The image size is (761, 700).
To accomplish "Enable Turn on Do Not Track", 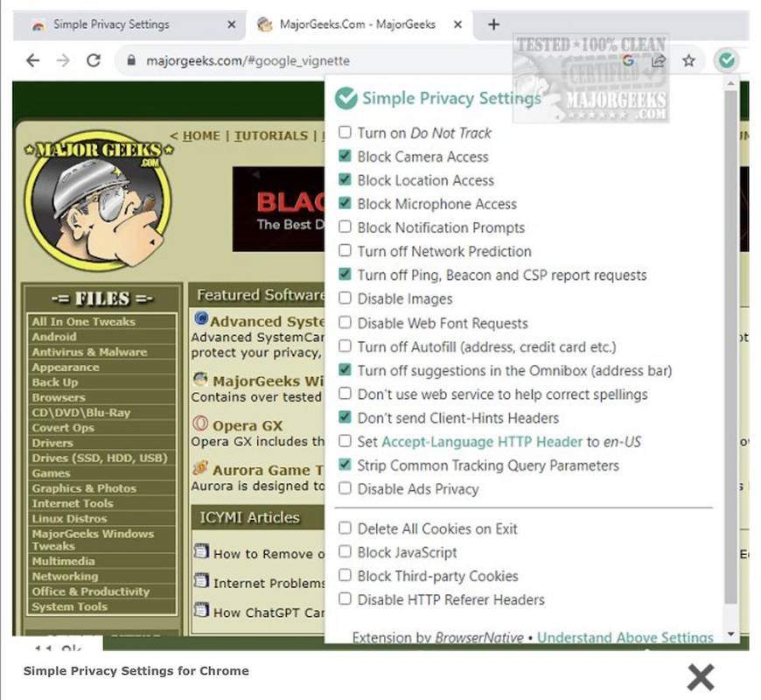I will pos(345,132).
